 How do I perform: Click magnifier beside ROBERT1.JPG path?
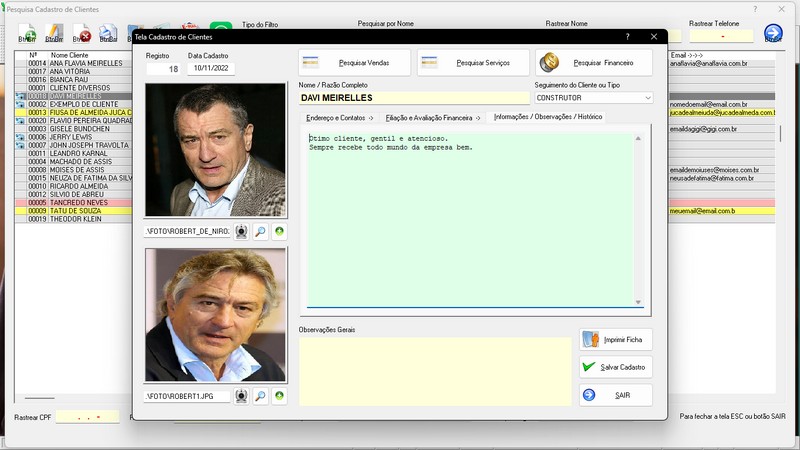click(260, 396)
